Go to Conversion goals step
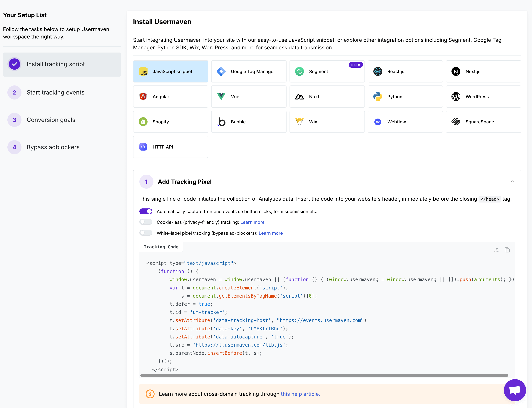Viewport: 532px width, 408px height. click(x=51, y=120)
